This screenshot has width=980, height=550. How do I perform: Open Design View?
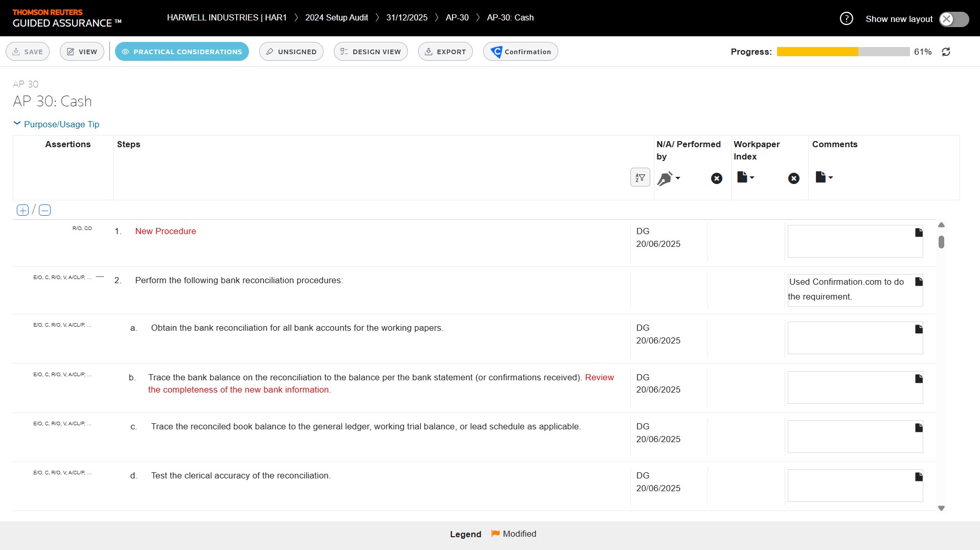click(371, 52)
